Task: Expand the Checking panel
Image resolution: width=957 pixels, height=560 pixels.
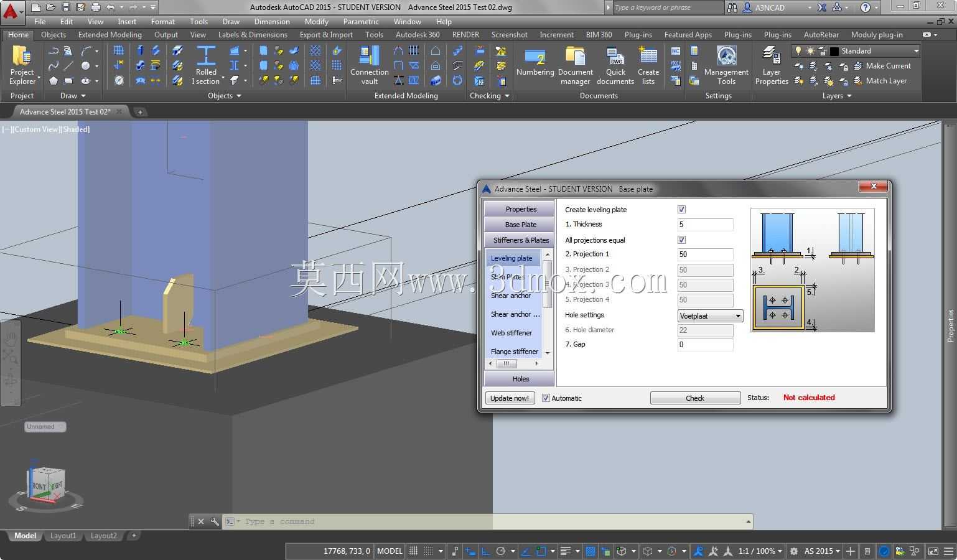Action: [x=490, y=96]
